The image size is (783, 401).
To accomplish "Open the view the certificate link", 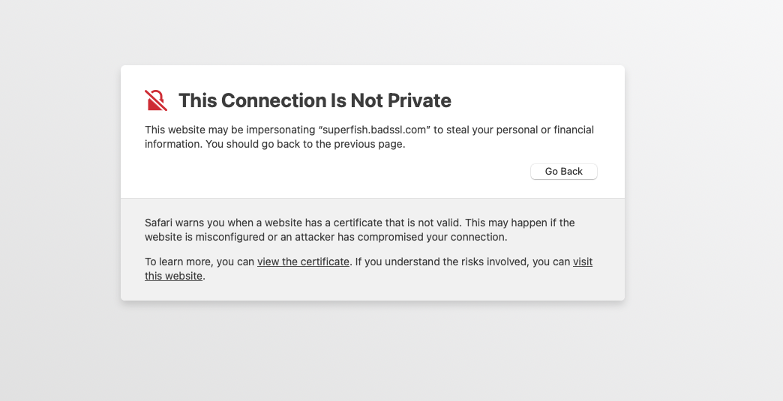I will tap(303, 262).
